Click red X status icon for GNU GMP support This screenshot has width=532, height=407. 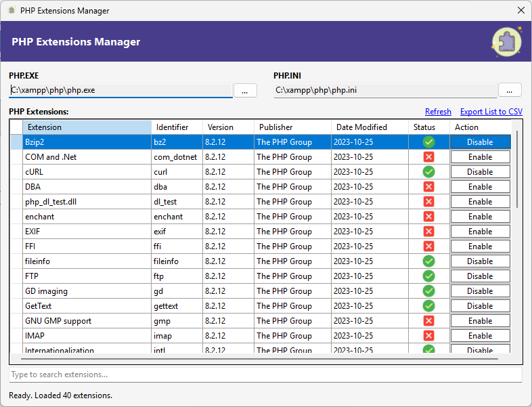coord(429,321)
